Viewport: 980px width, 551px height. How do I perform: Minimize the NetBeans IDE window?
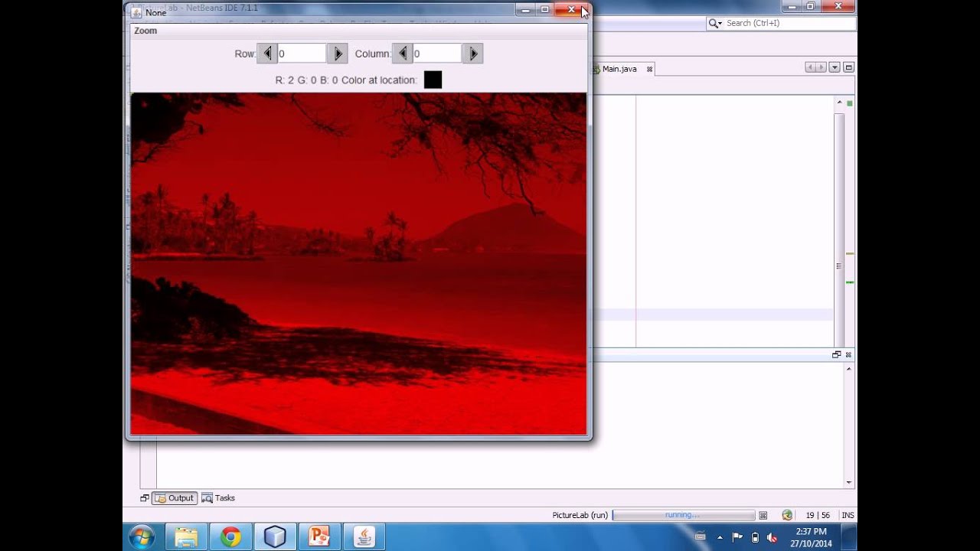tap(792, 7)
